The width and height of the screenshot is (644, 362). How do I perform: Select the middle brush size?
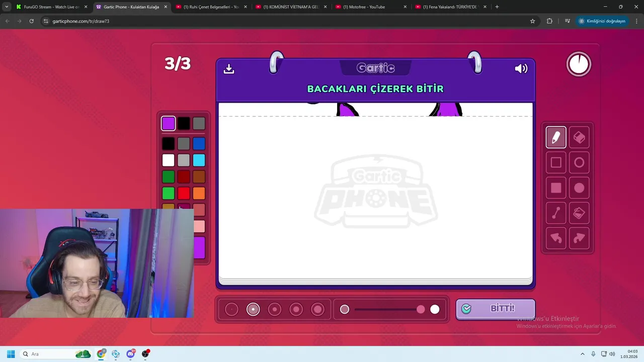tap(275, 309)
